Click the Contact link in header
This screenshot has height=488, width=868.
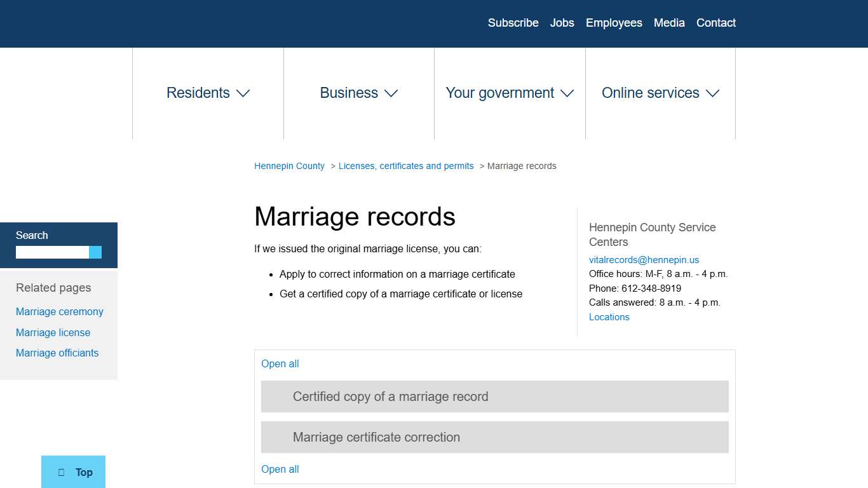pos(715,23)
